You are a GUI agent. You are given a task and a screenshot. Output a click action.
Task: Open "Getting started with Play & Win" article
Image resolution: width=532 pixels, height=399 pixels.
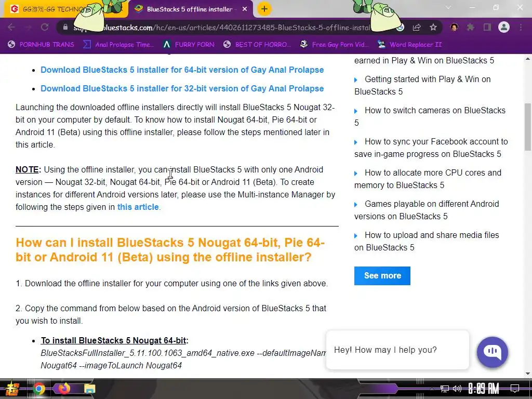pyautogui.click(x=422, y=85)
